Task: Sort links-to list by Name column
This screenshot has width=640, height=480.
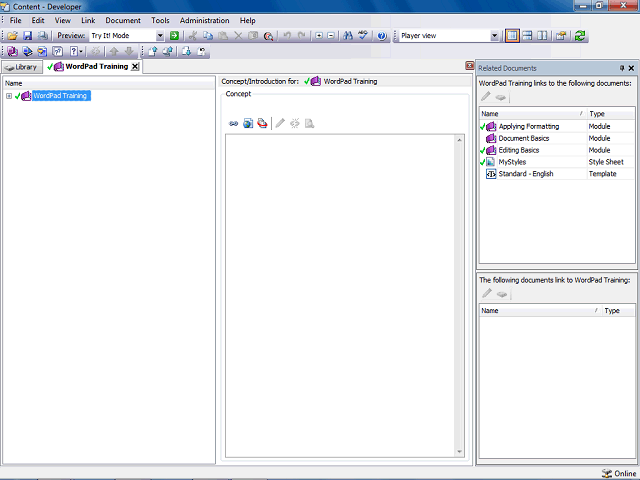Action: coord(533,114)
